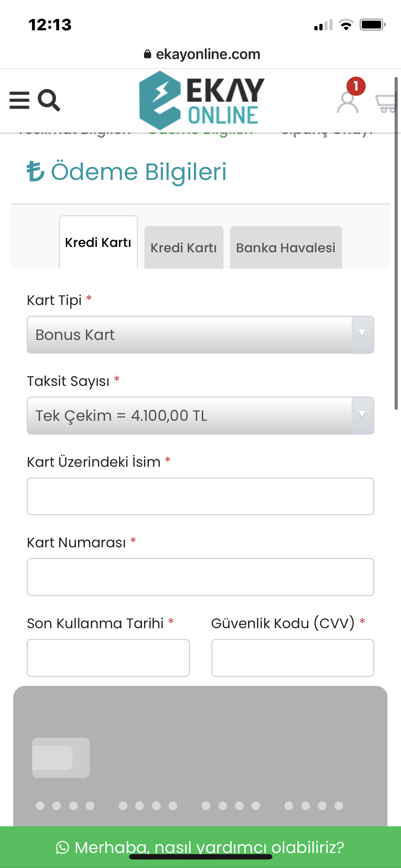
Task: Open the shopping cart icon
Action: pyautogui.click(x=387, y=103)
